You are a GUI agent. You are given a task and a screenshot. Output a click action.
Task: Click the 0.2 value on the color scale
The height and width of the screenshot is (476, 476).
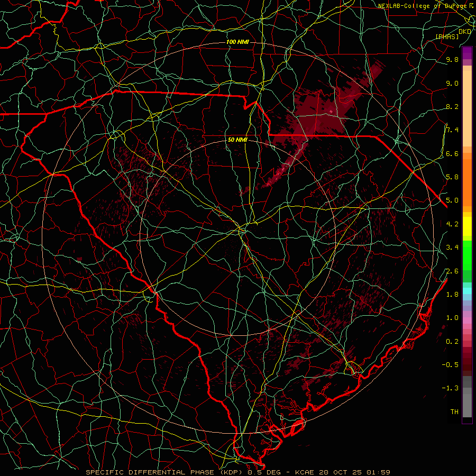(x=452, y=341)
